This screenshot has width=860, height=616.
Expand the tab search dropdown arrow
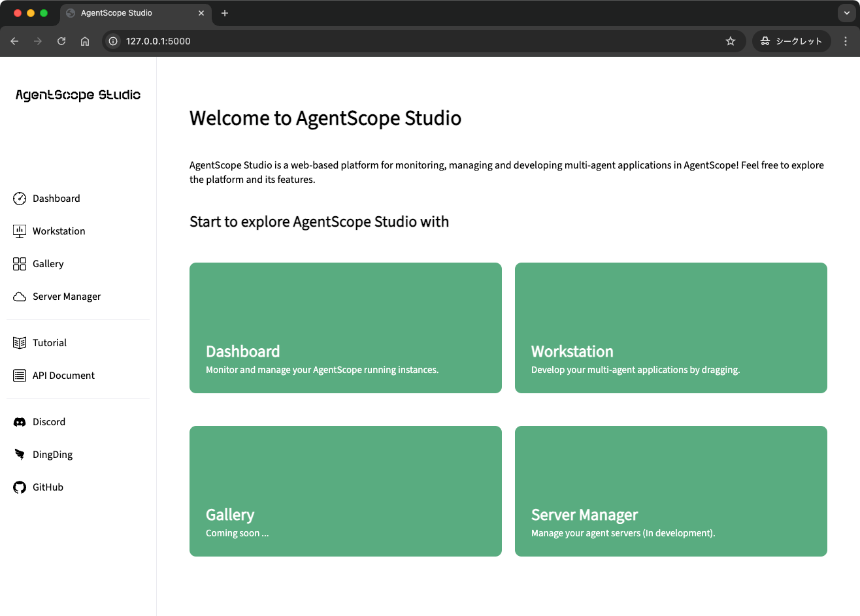coord(846,13)
